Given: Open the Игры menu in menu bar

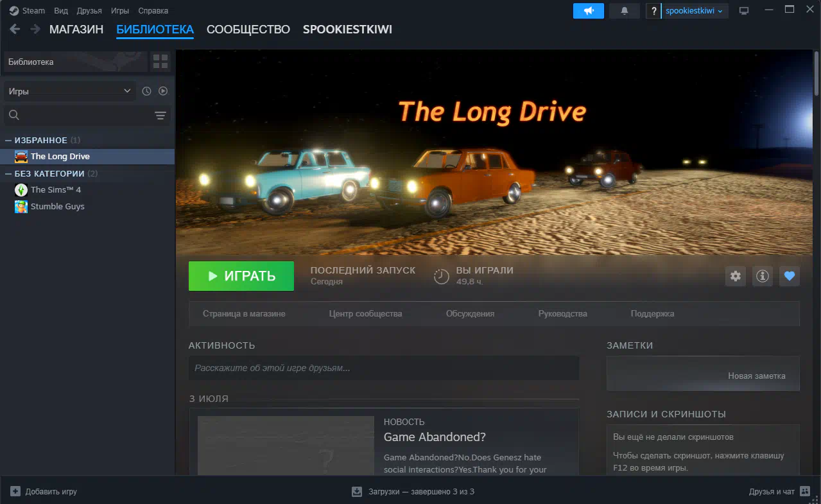Looking at the screenshot, I should point(120,11).
